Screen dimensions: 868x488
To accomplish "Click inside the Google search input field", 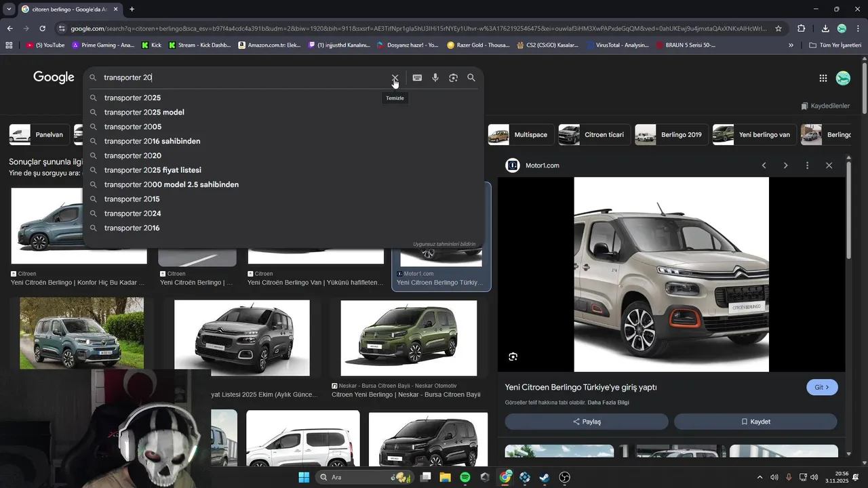I will coord(244,78).
